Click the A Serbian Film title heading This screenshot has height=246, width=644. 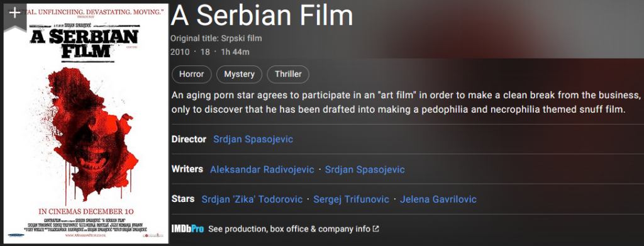click(262, 16)
